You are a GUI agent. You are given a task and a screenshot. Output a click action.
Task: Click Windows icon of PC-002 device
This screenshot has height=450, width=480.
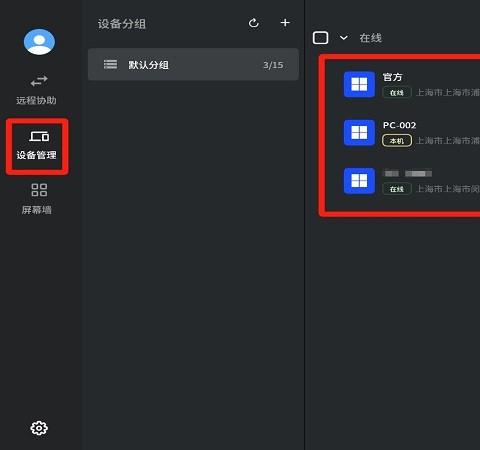click(359, 133)
